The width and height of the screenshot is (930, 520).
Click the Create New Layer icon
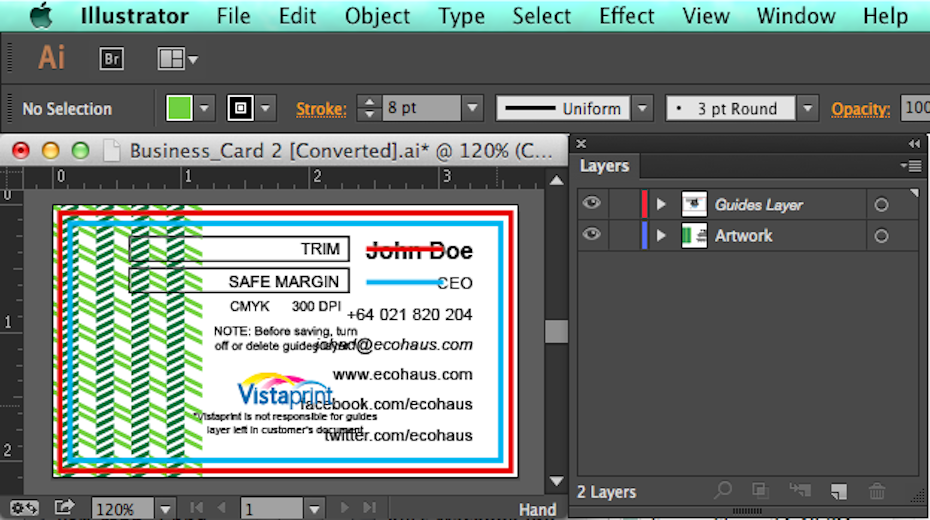click(839, 490)
